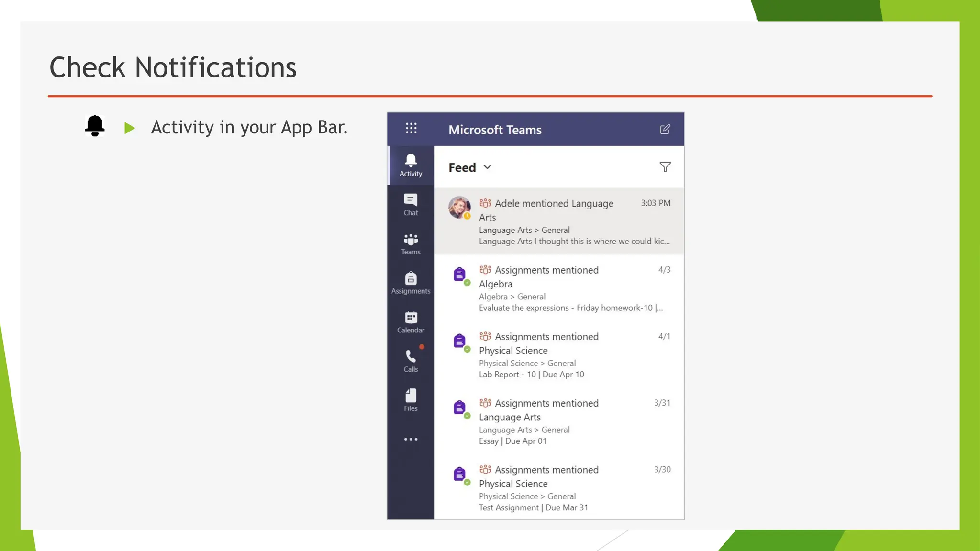Click the 3:03 PM timestamp

656,203
